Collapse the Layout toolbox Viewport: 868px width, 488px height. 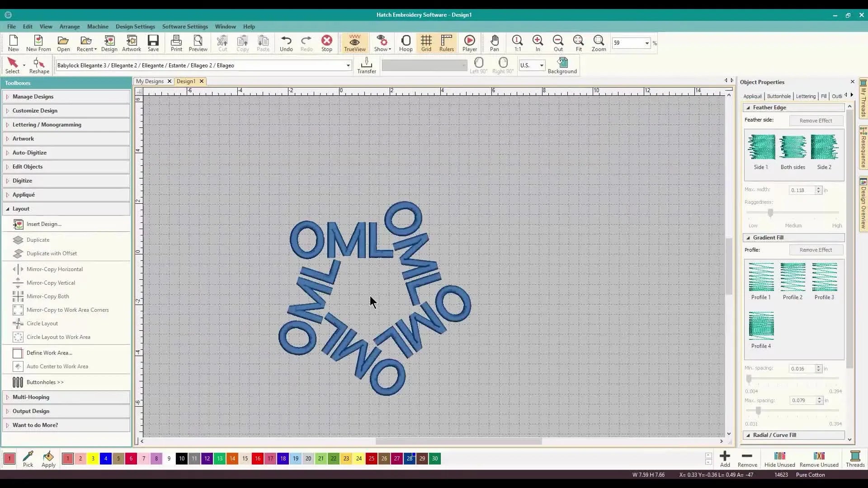click(x=66, y=209)
